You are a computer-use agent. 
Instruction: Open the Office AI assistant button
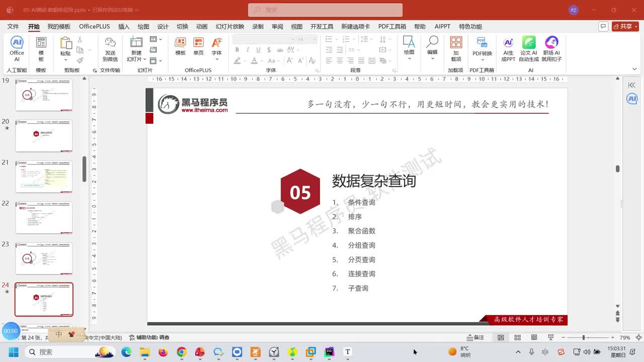pyautogui.click(x=17, y=49)
